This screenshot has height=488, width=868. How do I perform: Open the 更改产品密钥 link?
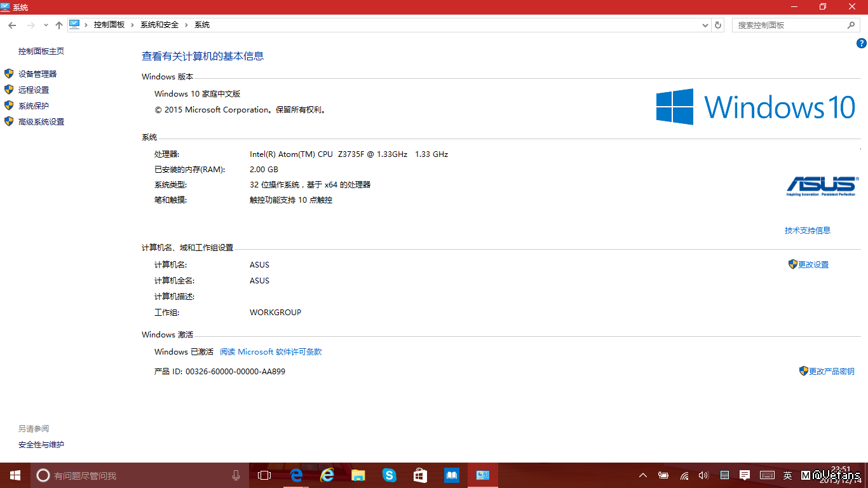831,372
